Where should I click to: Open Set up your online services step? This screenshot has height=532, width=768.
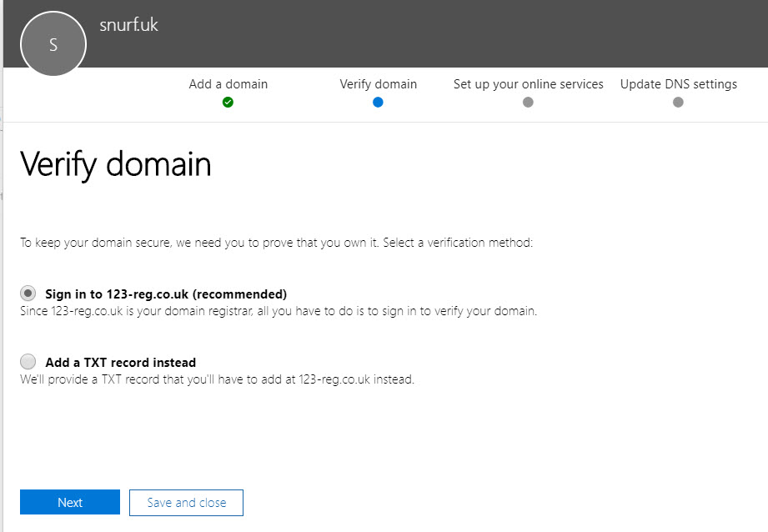pos(528,84)
